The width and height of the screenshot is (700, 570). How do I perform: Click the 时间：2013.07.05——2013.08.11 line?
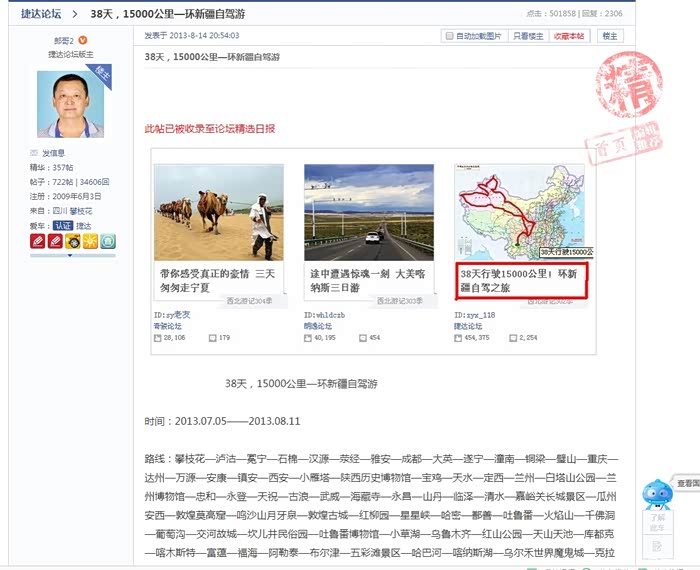click(222, 421)
